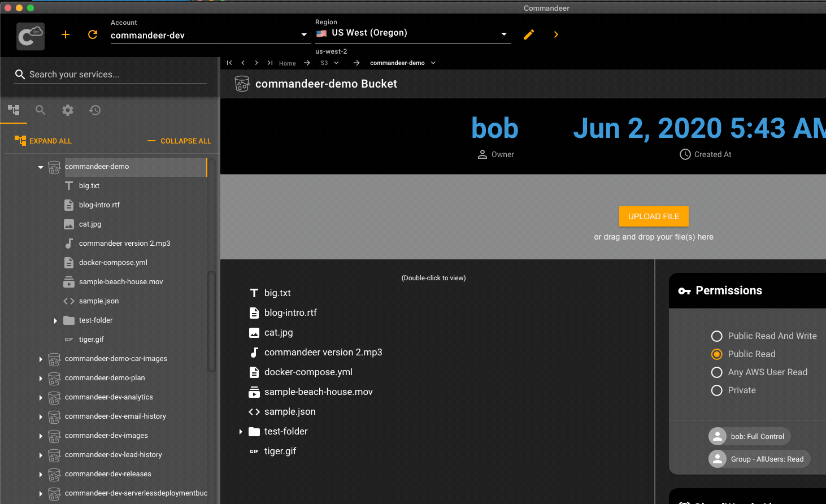The image size is (826, 504).
Task: Open the settings gear sidebar tab
Action: click(x=68, y=110)
